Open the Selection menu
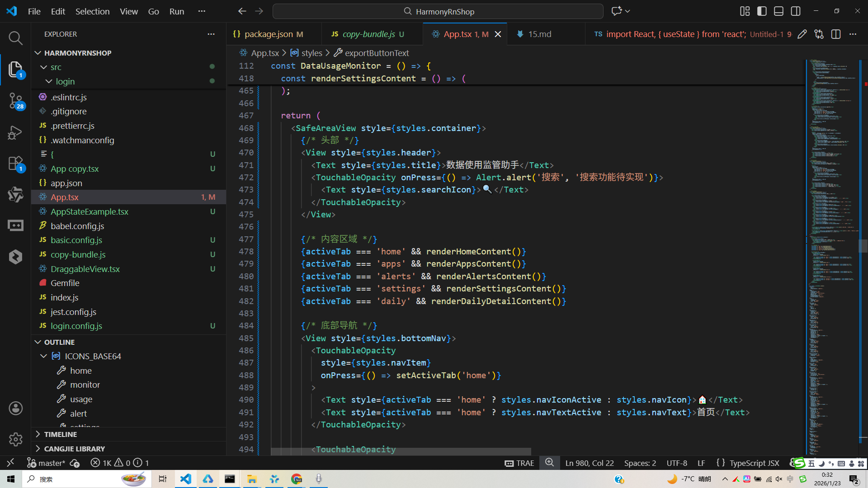 [92, 11]
